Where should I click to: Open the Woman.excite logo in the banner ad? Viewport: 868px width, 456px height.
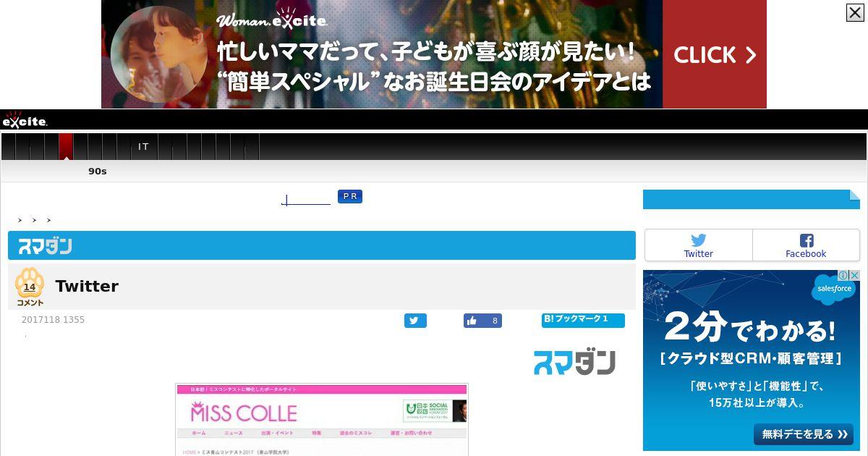tap(271, 20)
